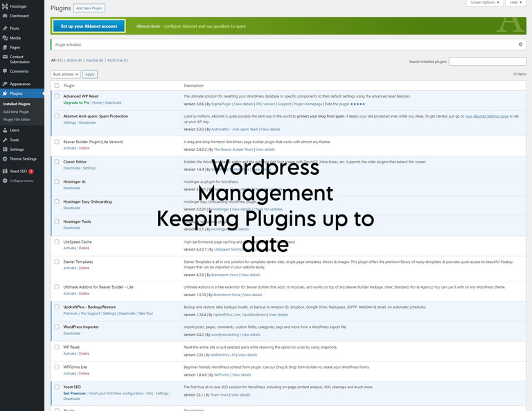Click the Tools wrench icon
The width and height of the screenshot is (532, 411).
pos(5,140)
